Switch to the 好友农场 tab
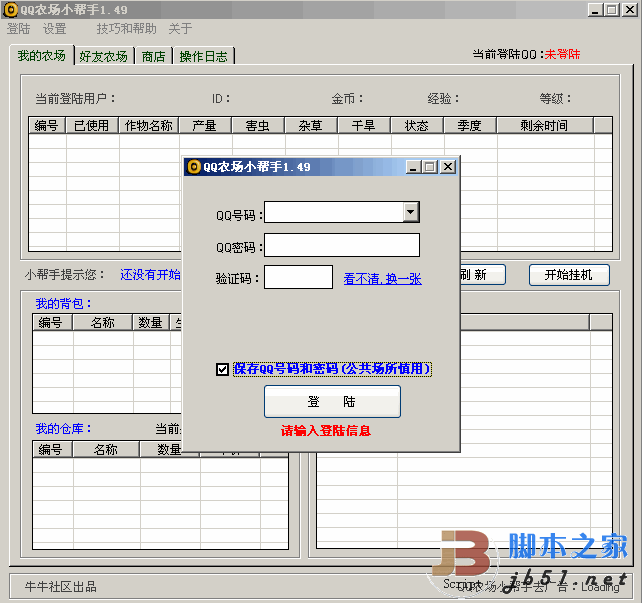This screenshot has height=603, width=642. coord(104,56)
